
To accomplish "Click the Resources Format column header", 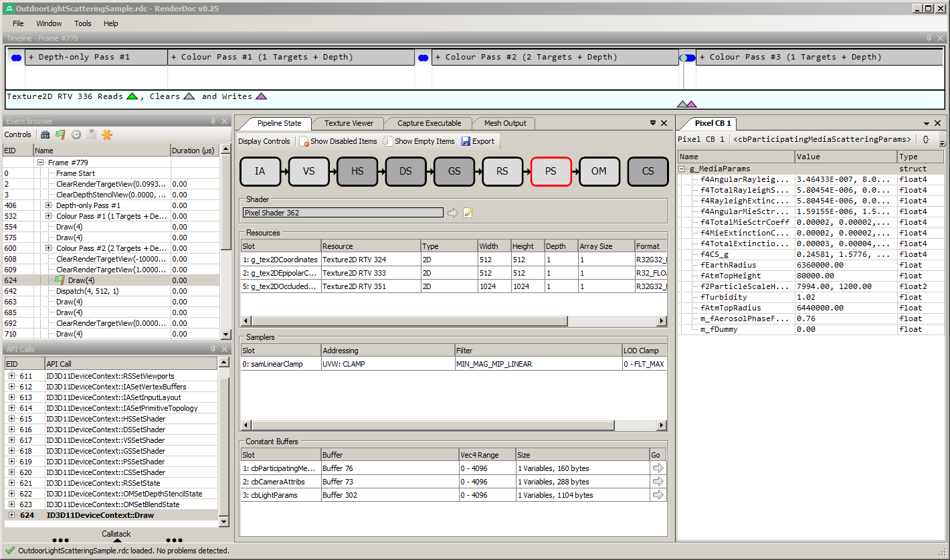I will tap(650, 246).
